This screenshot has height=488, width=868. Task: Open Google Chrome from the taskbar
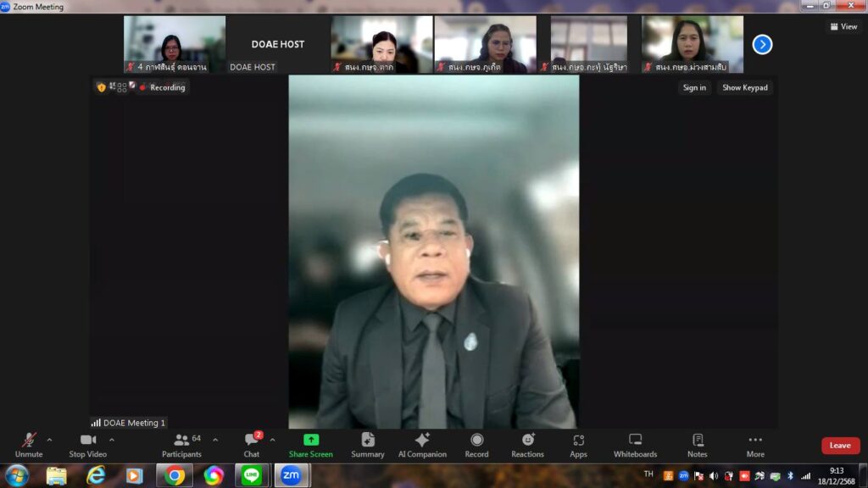click(175, 475)
